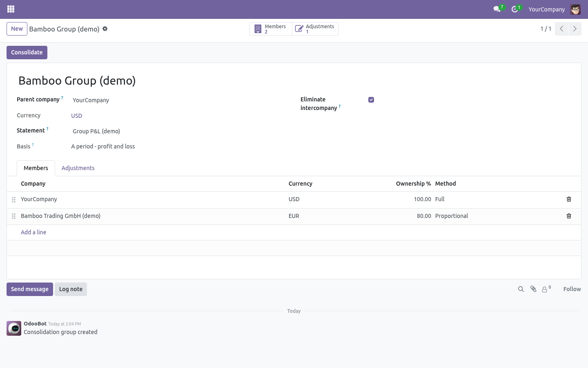Switch to the Adjustments tab

pos(78,168)
